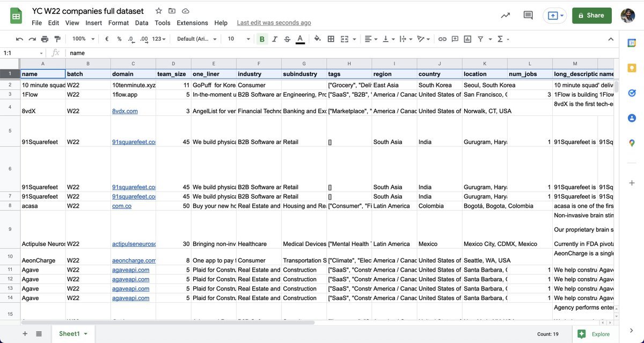Open Google Maps side panel
This screenshot has width=644, height=343.
(x=632, y=143)
